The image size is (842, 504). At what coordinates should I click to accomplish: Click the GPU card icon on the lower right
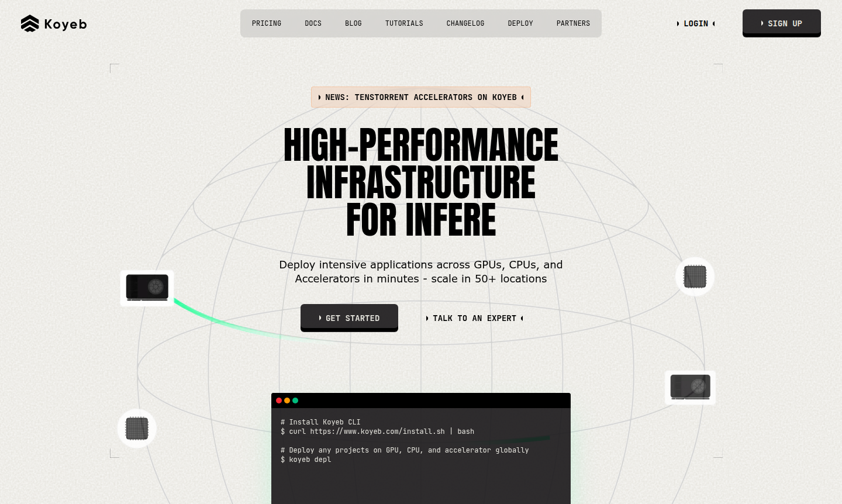690,387
